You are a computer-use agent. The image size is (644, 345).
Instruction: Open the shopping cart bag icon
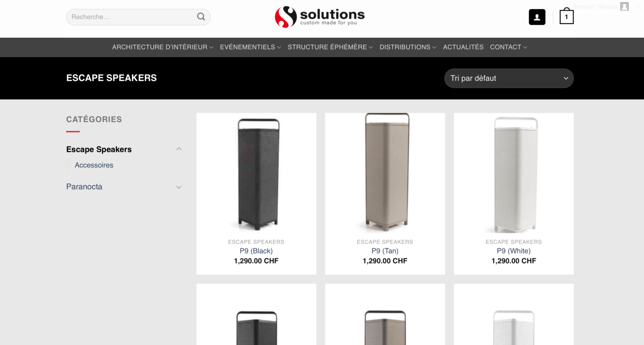tap(566, 16)
